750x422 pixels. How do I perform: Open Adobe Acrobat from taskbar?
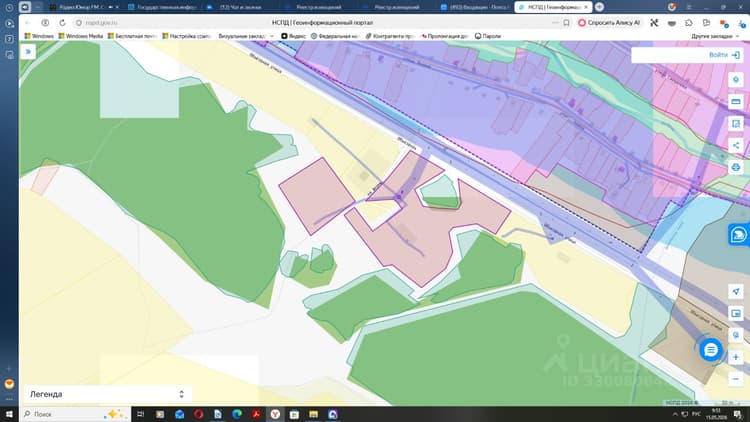point(256,414)
